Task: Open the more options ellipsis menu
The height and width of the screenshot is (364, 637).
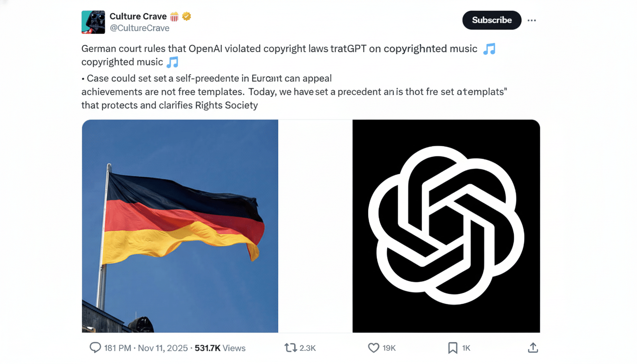Action: (x=531, y=20)
